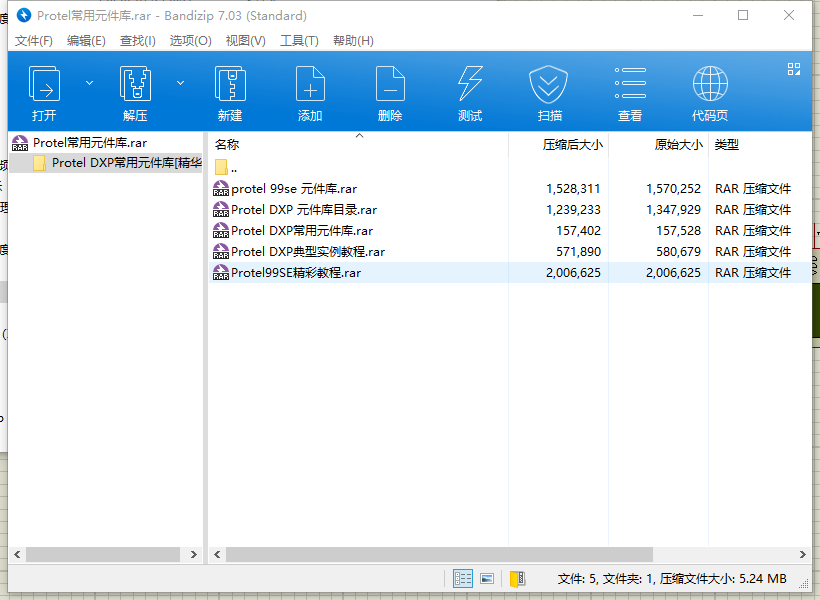Click the Scan (扫描) shield icon

click(x=548, y=84)
